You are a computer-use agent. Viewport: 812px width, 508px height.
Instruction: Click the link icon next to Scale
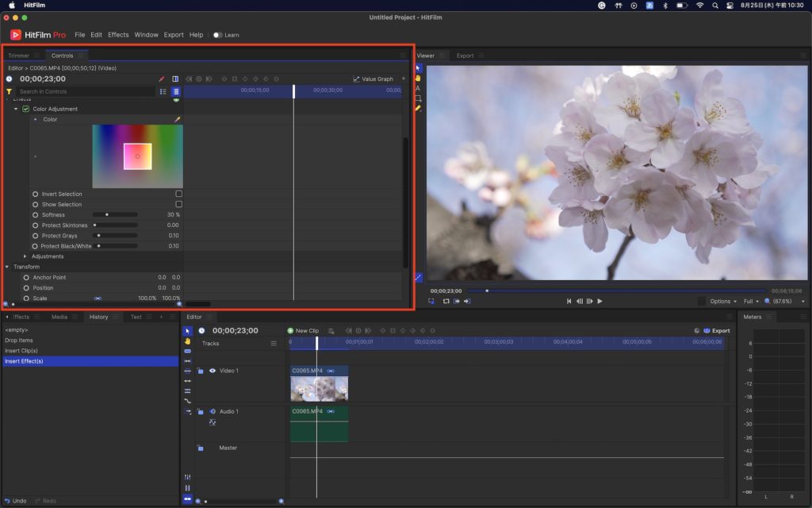pyautogui.click(x=98, y=298)
